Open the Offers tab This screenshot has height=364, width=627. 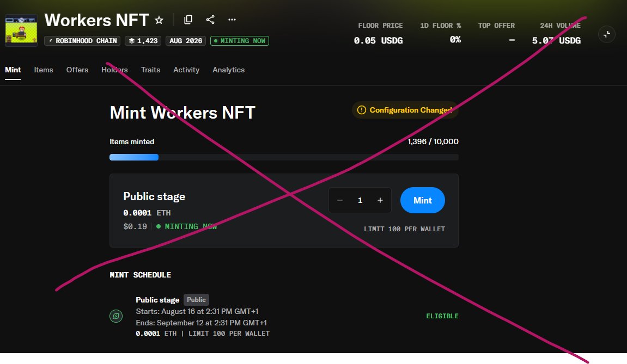[77, 70]
